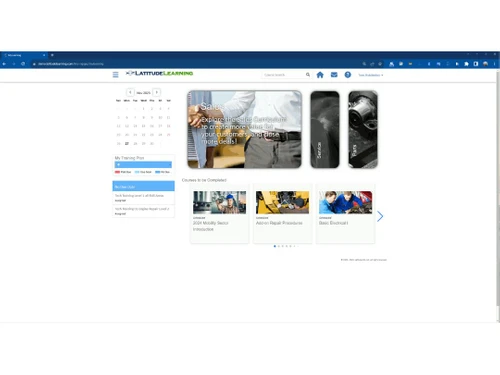
Task: Go to next month in calendar
Action: pyautogui.click(x=157, y=92)
